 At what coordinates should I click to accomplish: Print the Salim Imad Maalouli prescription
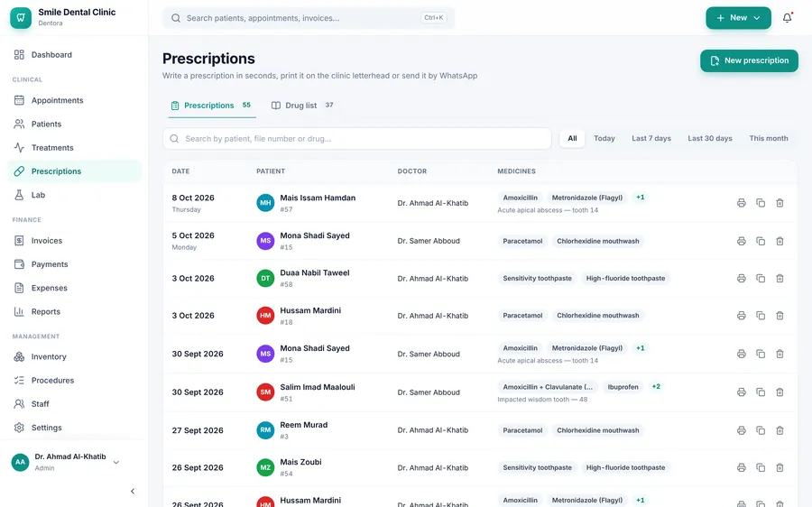pos(742,392)
